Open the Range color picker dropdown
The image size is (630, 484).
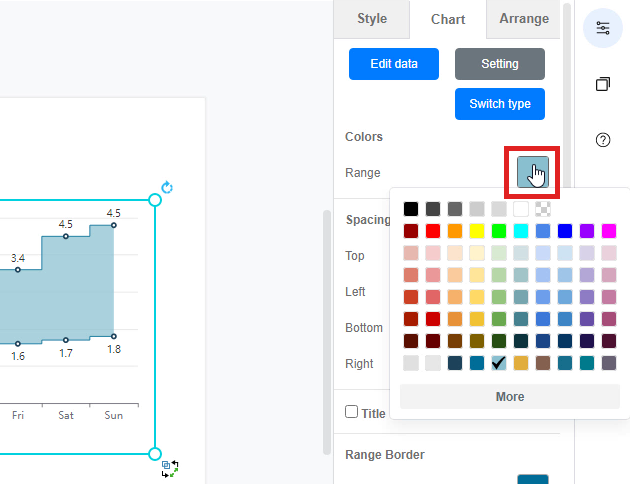click(x=532, y=172)
